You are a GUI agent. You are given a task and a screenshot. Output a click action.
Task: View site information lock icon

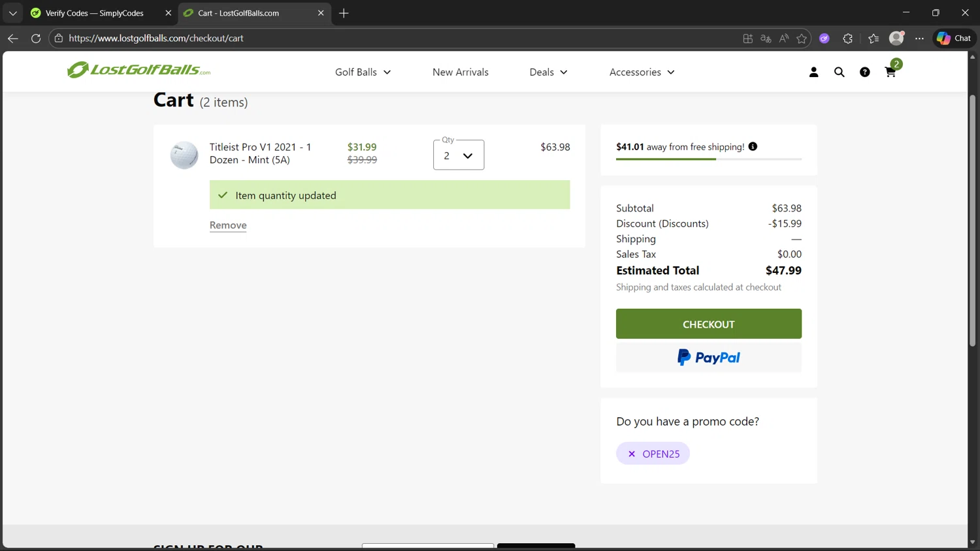59,39
